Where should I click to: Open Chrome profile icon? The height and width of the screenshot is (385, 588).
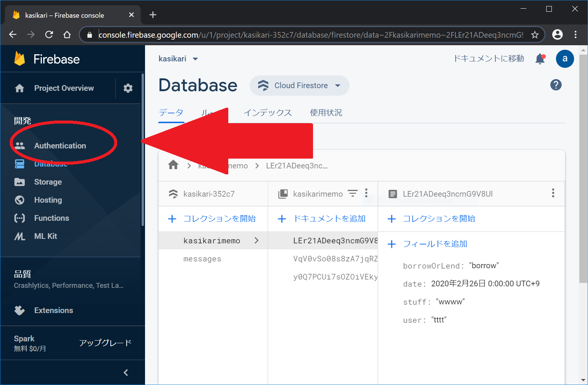point(557,35)
